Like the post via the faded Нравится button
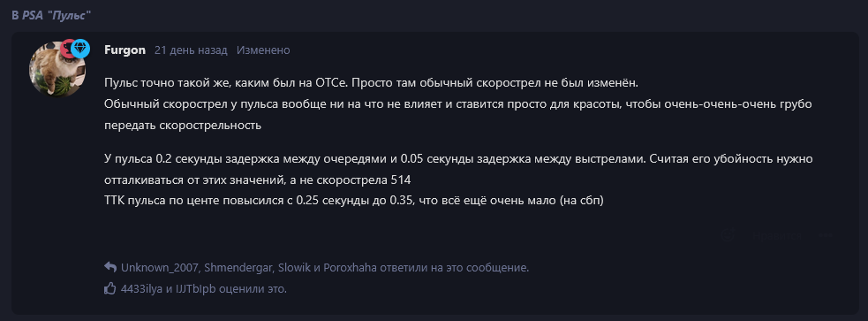The image size is (868, 321). pos(776,235)
